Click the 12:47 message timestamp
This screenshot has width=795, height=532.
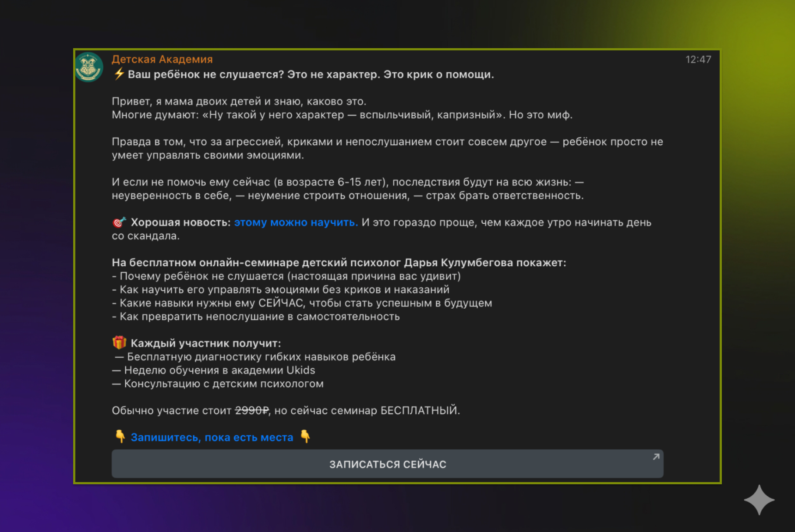point(698,60)
